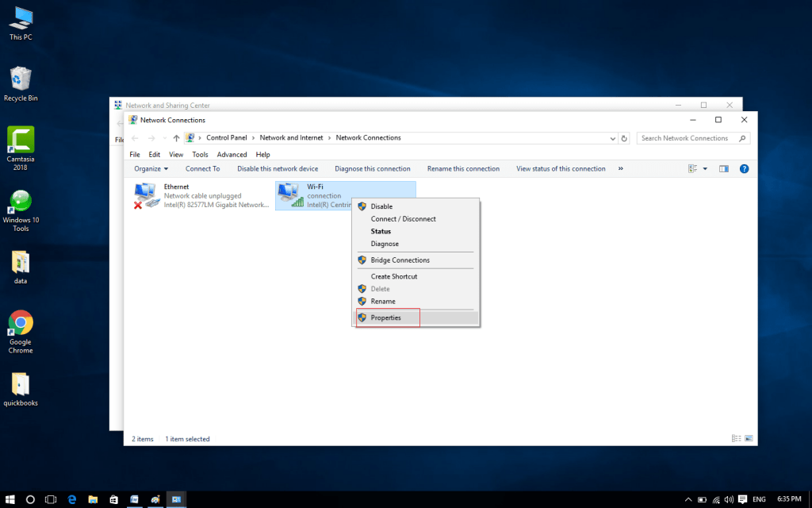The width and height of the screenshot is (812, 508).
Task: Go up one folder level with the up arrow
Action: tap(174, 137)
